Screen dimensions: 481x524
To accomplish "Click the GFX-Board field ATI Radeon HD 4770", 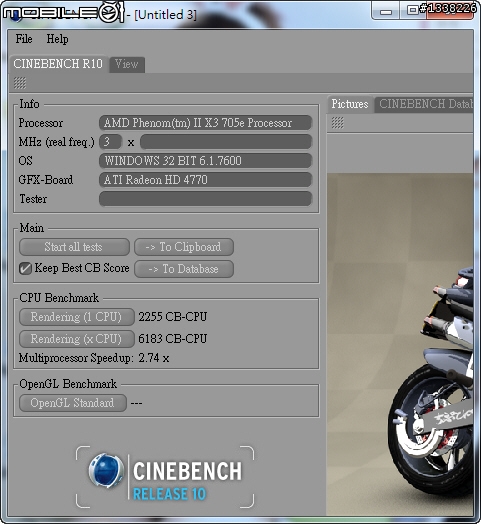I will tap(205, 180).
